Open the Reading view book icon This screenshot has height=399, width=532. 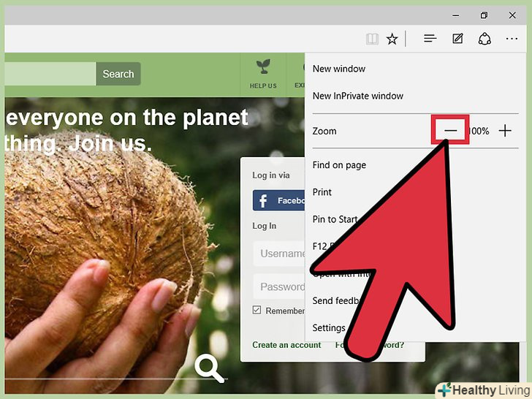[372, 39]
